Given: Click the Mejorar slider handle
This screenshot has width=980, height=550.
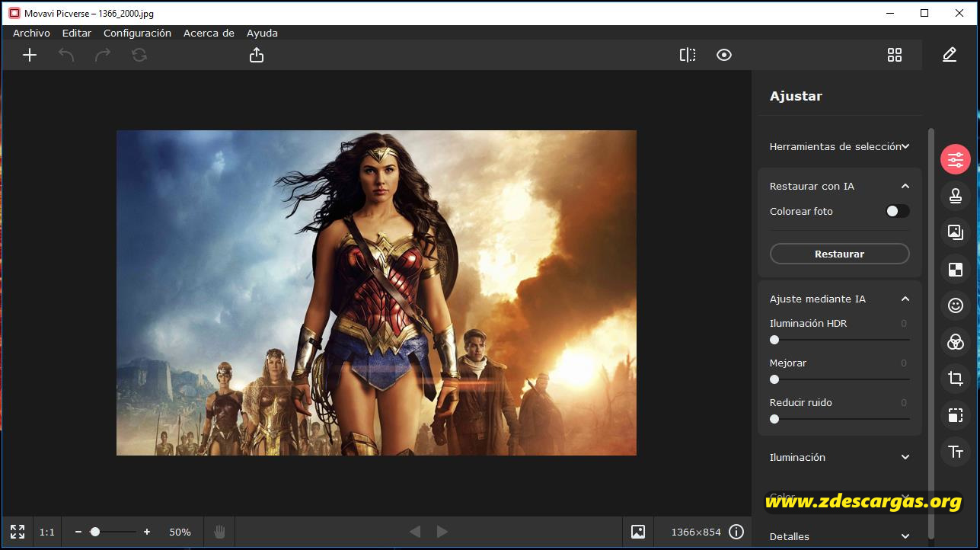Looking at the screenshot, I should (x=774, y=379).
